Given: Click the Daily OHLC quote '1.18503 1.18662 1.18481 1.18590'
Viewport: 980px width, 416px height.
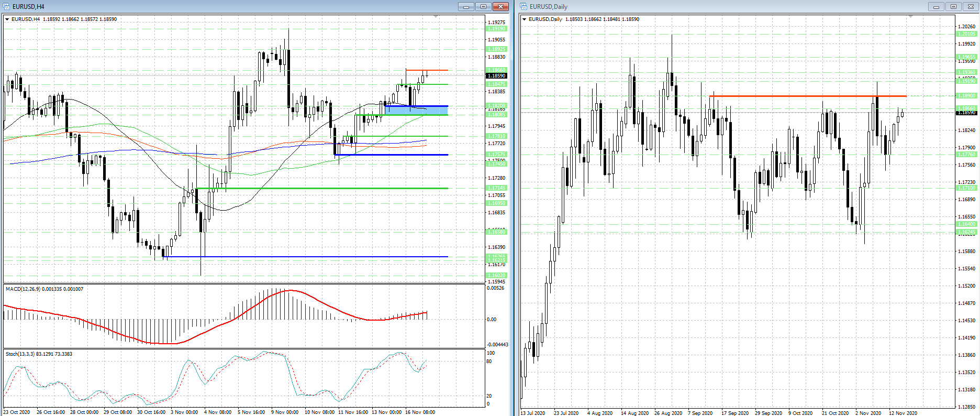Looking at the screenshot, I should [x=603, y=19].
